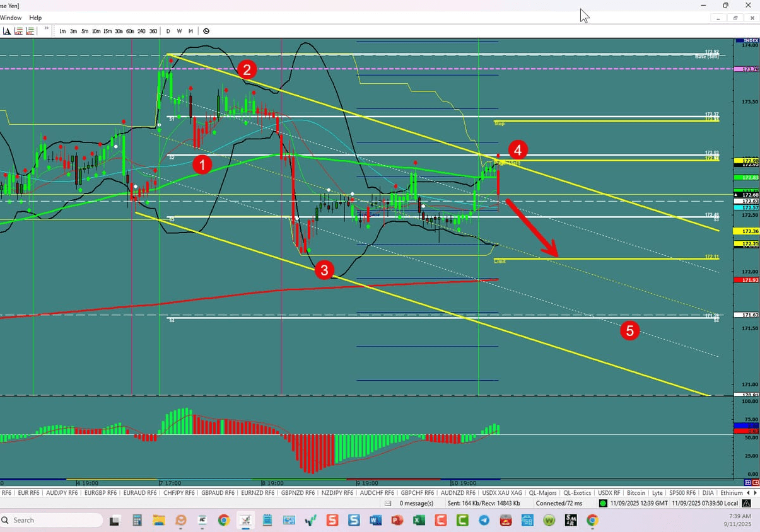Expand the toolbar overflow chevron

coord(45,29)
